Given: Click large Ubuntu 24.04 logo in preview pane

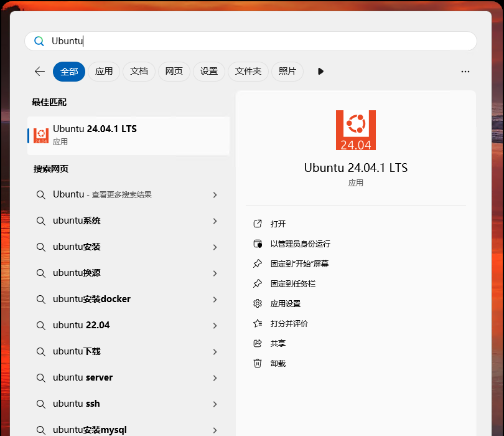Looking at the screenshot, I should [356, 130].
